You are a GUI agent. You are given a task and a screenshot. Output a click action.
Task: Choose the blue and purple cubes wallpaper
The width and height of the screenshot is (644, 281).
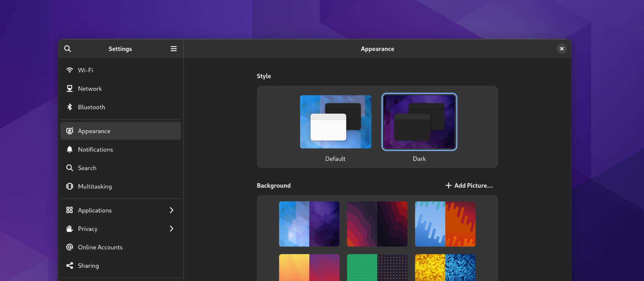(309, 224)
